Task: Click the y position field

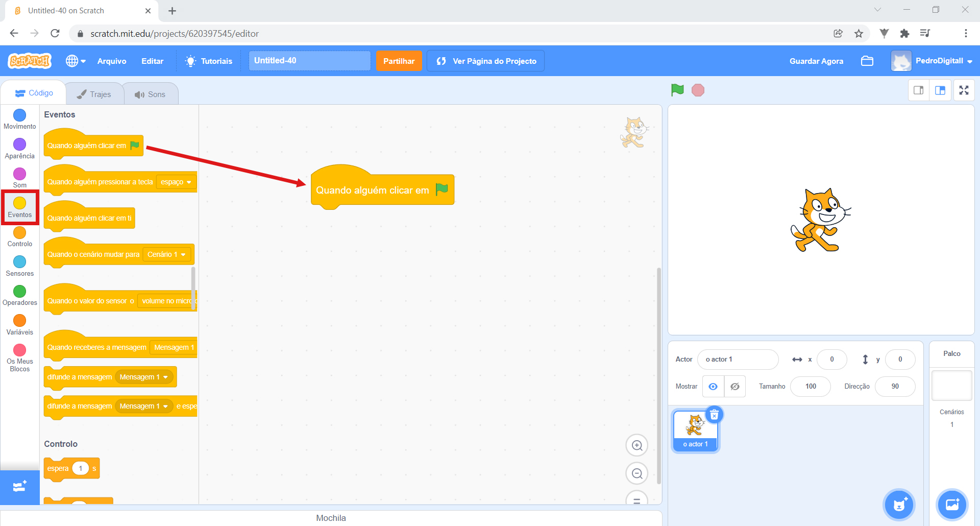Action: (x=900, y=360)
